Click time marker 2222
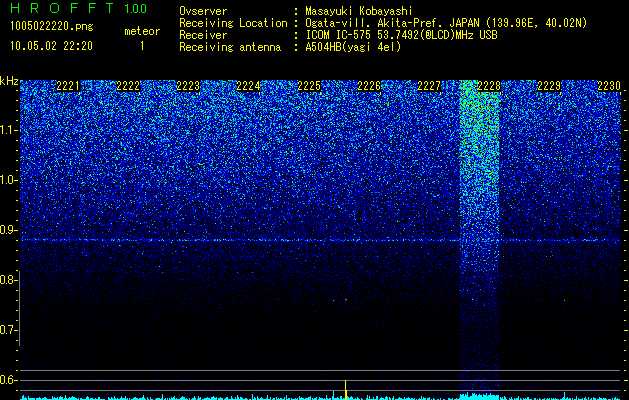Image resolution: width=629 pixels, height=400 pixels. [128, 86]
